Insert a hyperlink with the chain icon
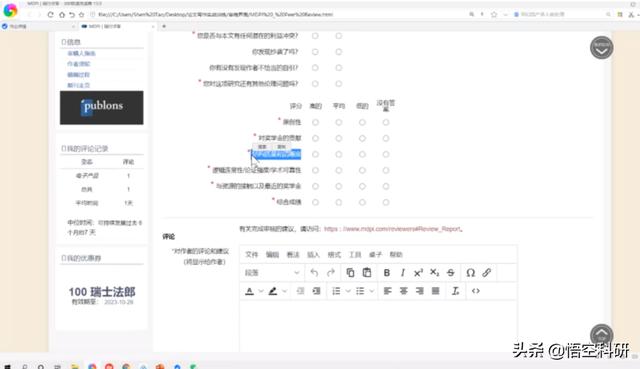 pyautogui.click(x=487, y=273)
